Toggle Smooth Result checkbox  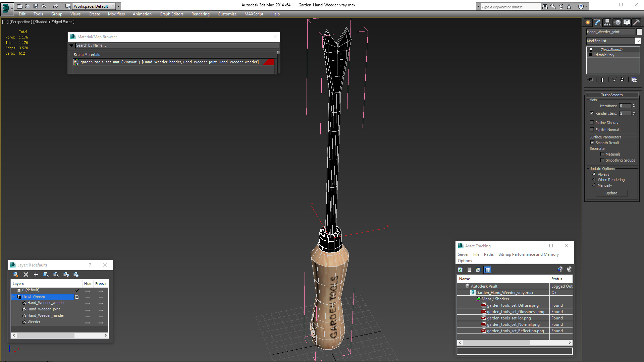592,143
